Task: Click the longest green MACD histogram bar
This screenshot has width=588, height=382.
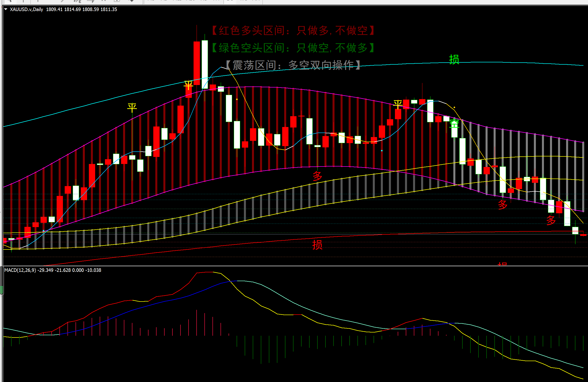Action: coord(261,350)
